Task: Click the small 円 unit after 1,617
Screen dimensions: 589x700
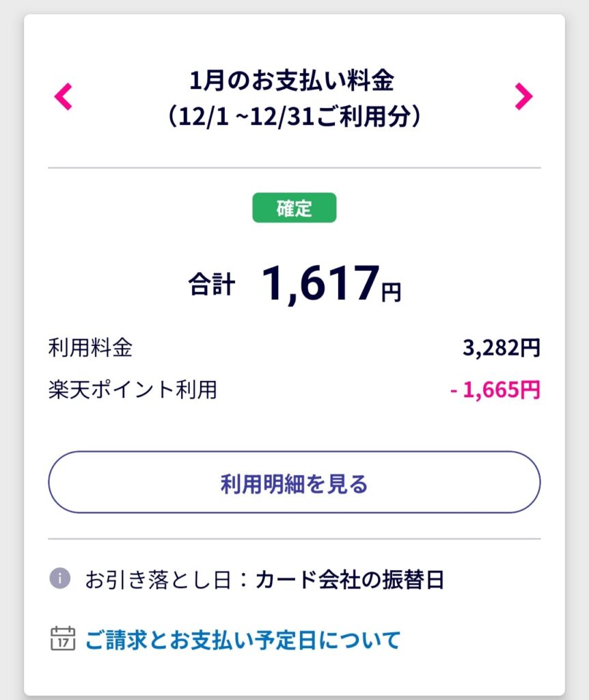Action: click(x=392, y=293)
